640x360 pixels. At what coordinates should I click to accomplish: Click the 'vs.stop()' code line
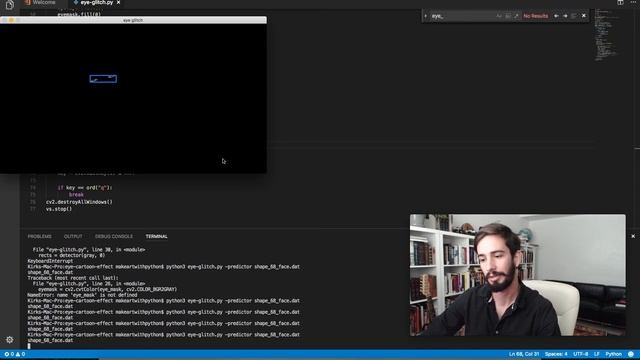59,209
